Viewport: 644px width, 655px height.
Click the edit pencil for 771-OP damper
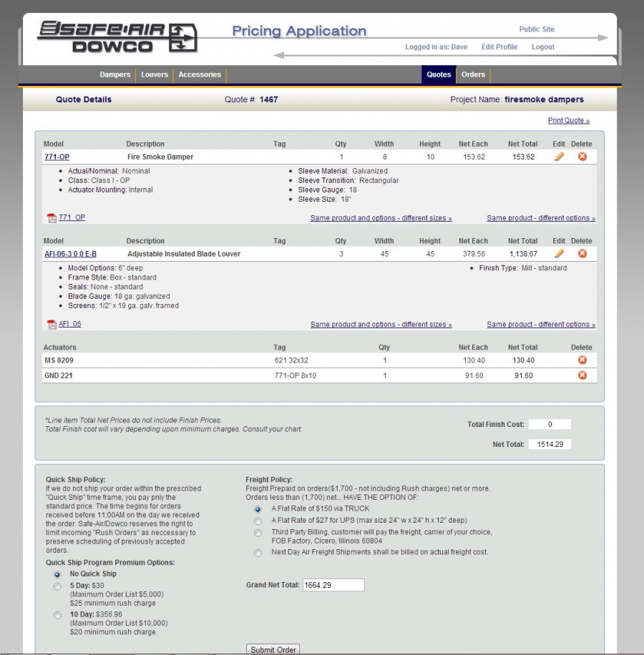(559, 157)
